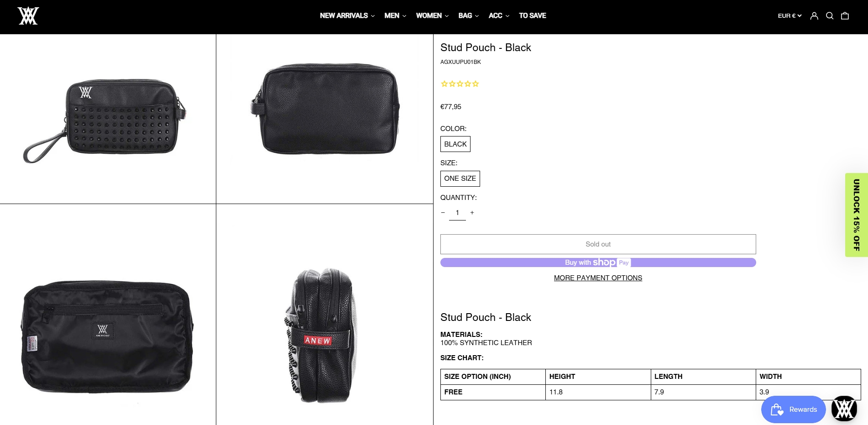Viewport: 868px width, 425px height.
Task: Expand the New Arrivals menu
Action: point(347,16)
